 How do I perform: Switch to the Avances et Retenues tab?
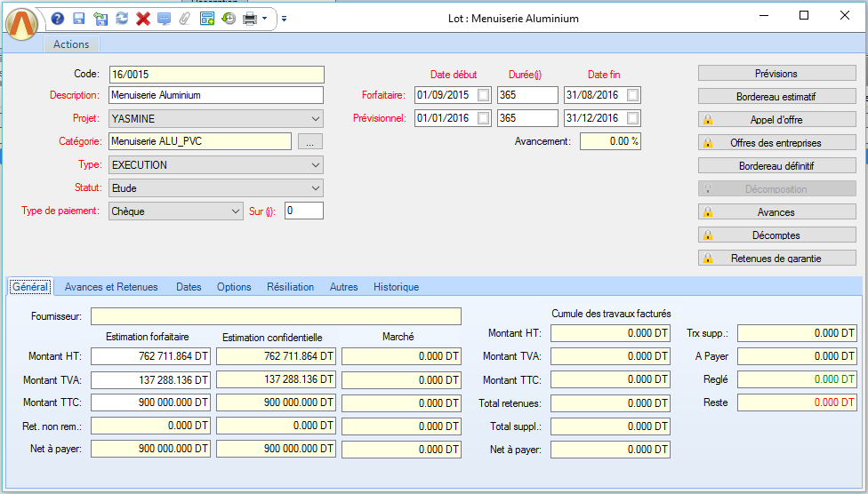click(111, 287)
